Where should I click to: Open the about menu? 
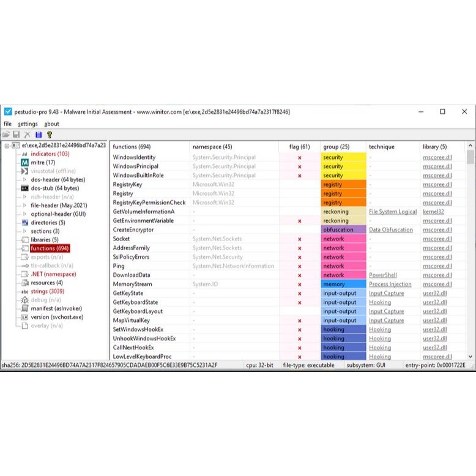51,124
